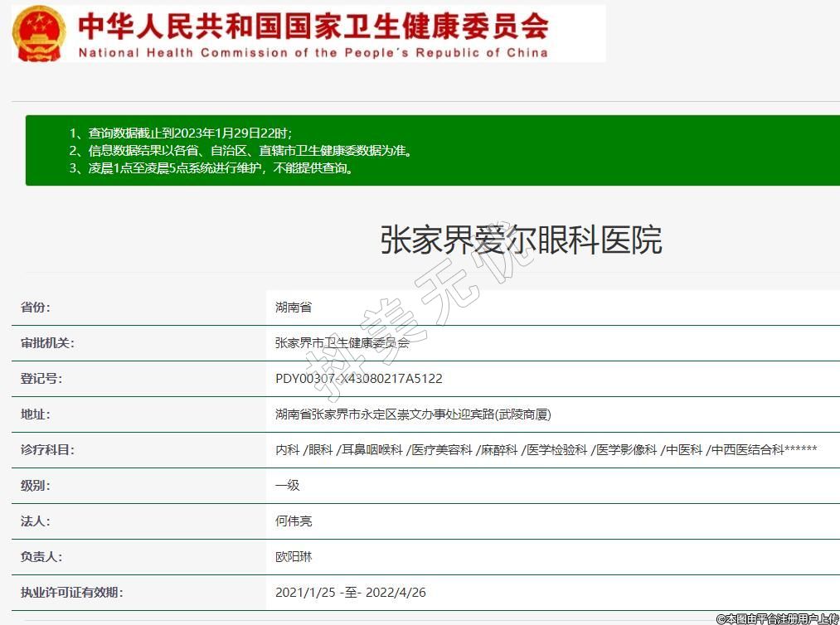
Task: Click the license validity dates 2021/1/25 -至- 2022/4/26
Action: coord(351,593)
